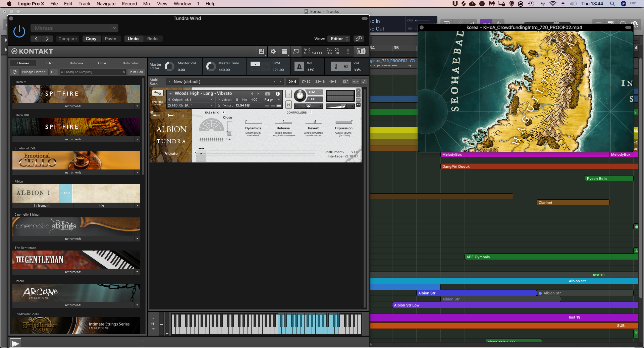Adjust the Expression controller slider
This screenshot has height=348, width=644.
(344, 122)
